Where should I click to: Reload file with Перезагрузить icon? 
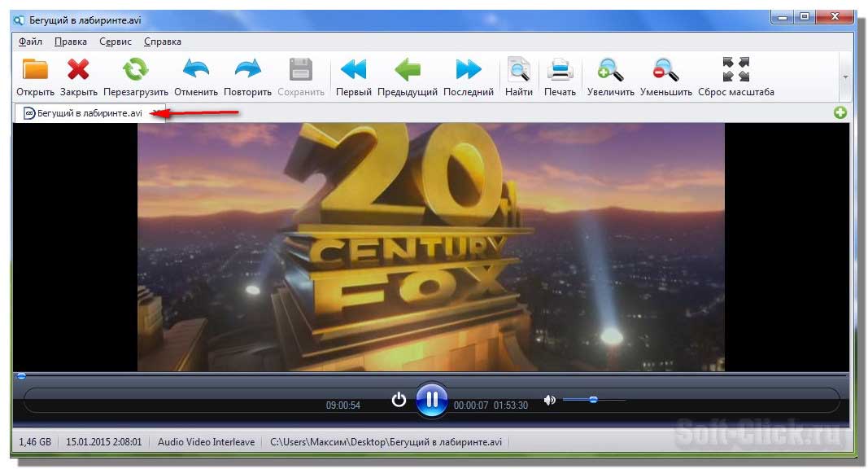(x=135, y=71)
